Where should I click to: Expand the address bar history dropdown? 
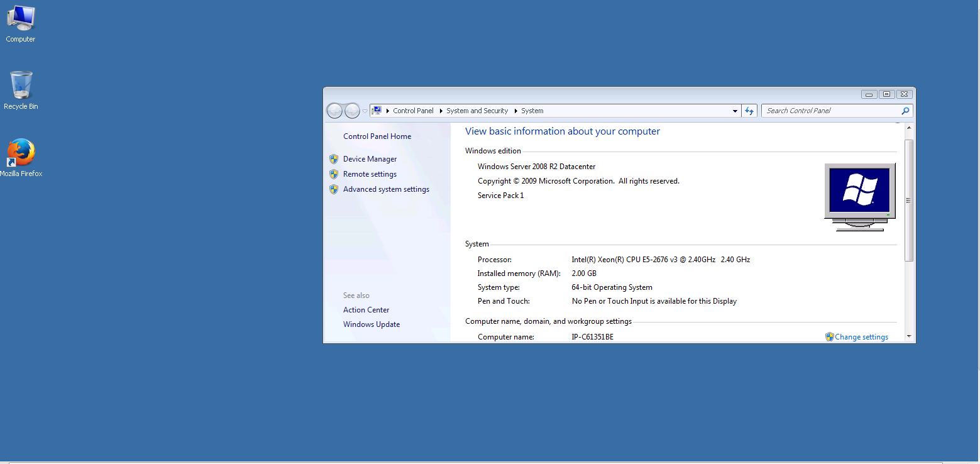click(x=735, y=111)
